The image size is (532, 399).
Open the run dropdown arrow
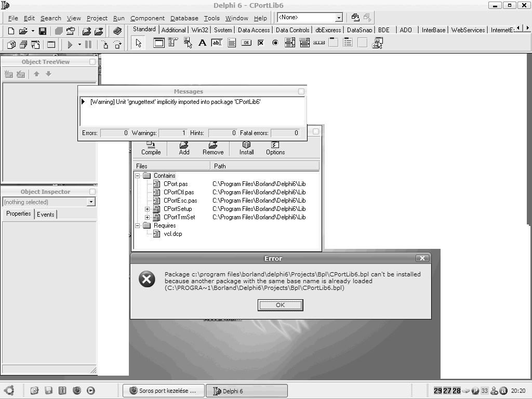click(x=79, y=45)
